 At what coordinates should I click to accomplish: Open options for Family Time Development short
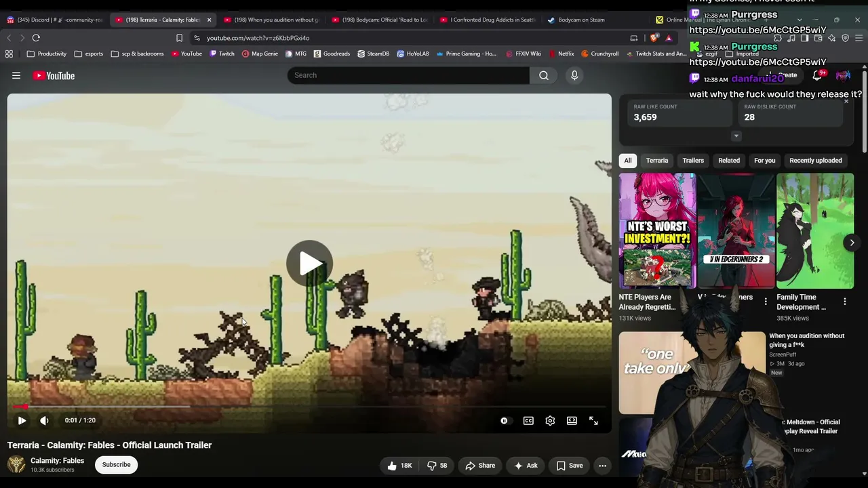845,302
